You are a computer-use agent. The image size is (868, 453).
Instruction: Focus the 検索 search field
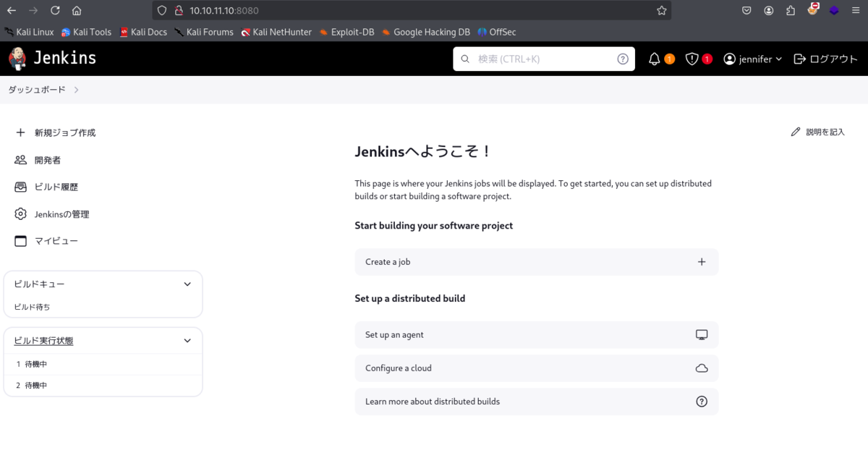pyautogui.click(x=544, y=59)
